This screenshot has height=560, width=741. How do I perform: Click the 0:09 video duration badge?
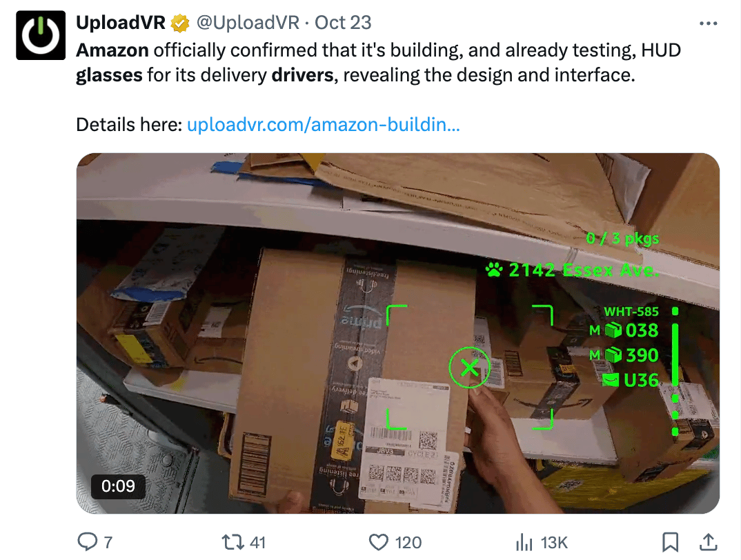pyautogui.click(x=118, y=486)
